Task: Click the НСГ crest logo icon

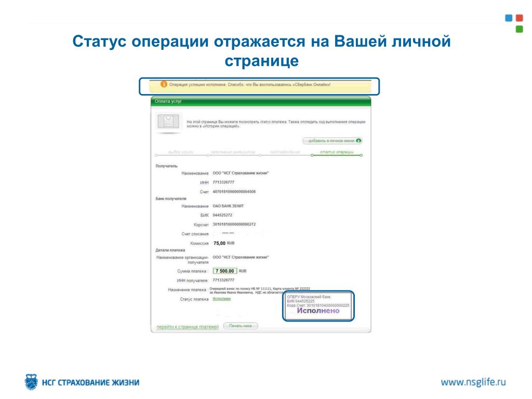Action: click(x=31, y=382)
